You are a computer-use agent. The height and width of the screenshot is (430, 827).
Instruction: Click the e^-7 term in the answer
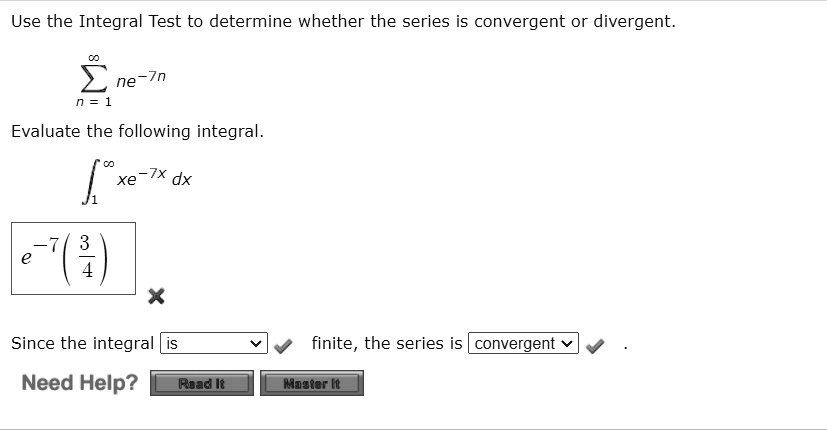40,252
